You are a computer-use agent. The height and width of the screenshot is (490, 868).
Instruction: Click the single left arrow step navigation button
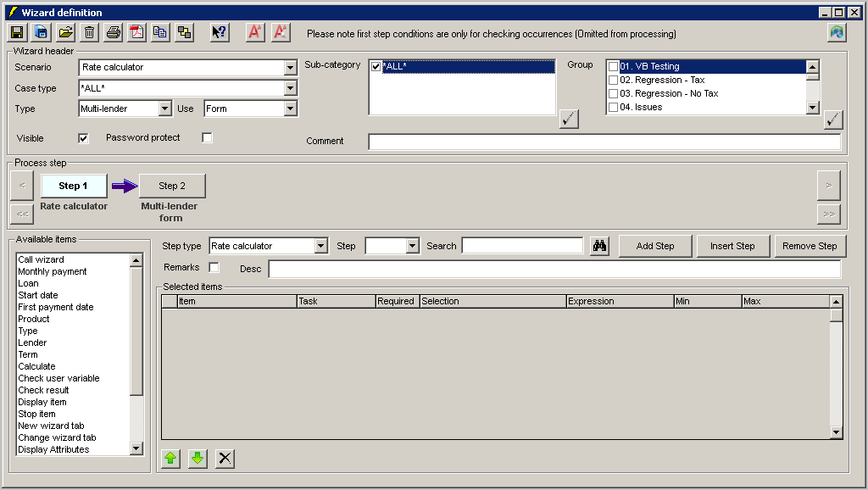pyautogui.click(x=22, y=186)
